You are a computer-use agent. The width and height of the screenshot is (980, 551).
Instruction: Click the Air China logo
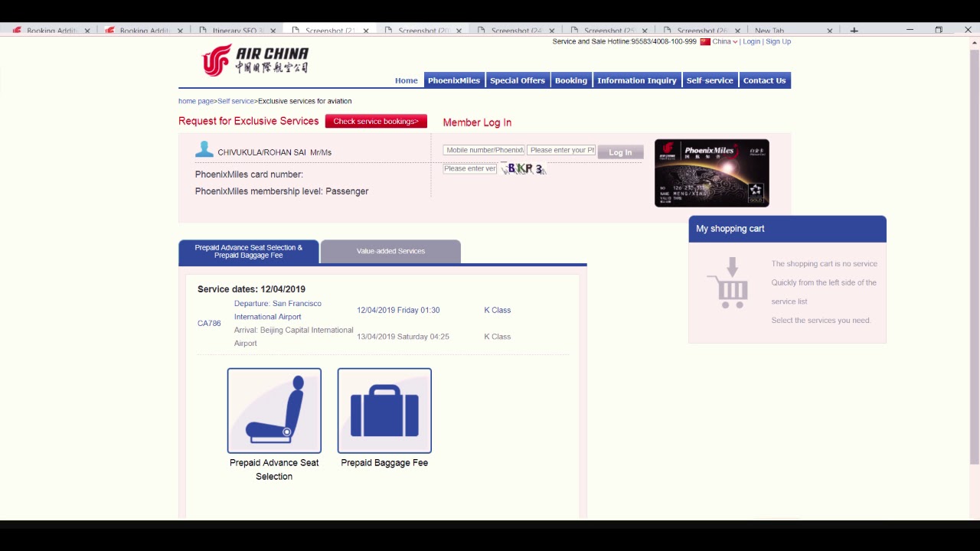point(255,60)
